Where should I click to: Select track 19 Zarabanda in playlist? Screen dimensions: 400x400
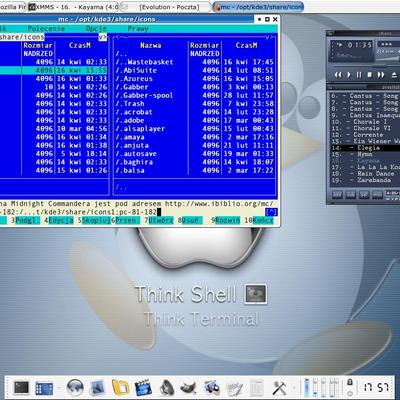[x=365, y=180]
